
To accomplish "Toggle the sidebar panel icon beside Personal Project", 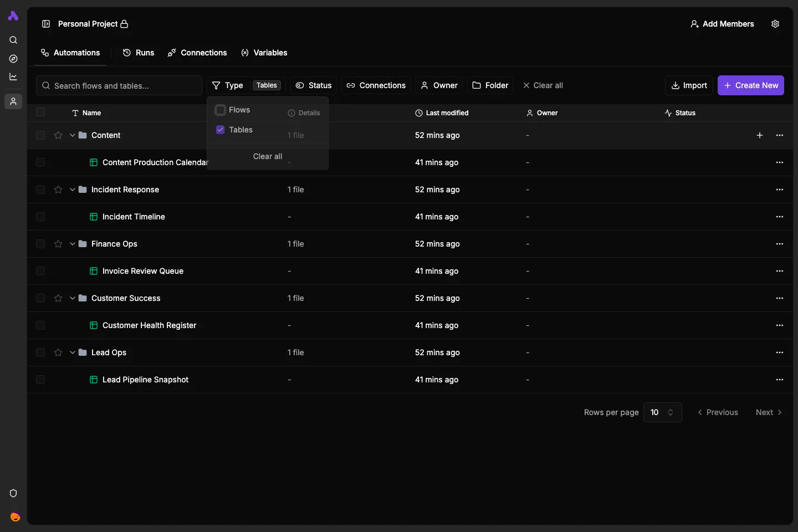I will (x=46, y=24).
